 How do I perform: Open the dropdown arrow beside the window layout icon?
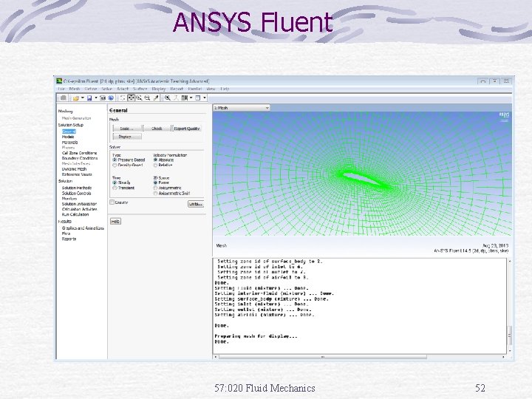click(191, 98)
